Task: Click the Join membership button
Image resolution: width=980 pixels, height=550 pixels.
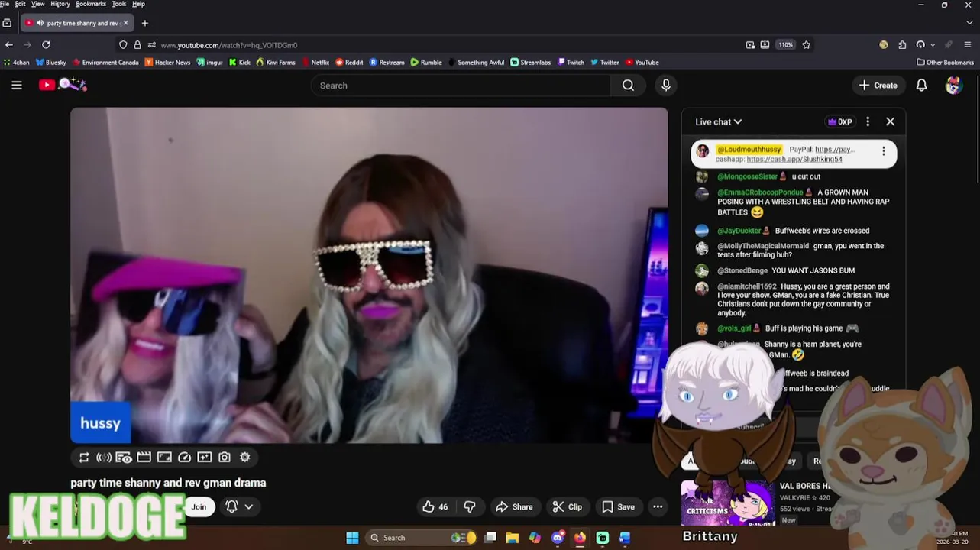Action: tap(199, 506)
